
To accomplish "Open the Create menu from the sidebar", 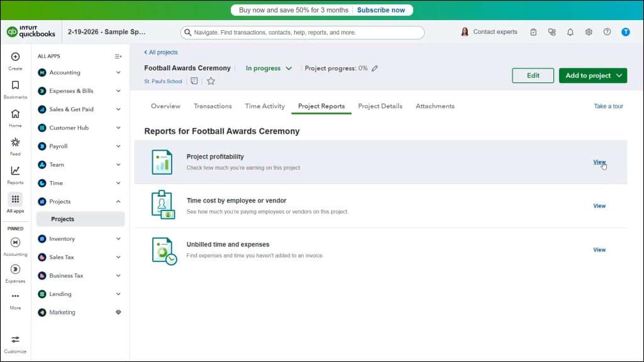I will coord(14,60).
